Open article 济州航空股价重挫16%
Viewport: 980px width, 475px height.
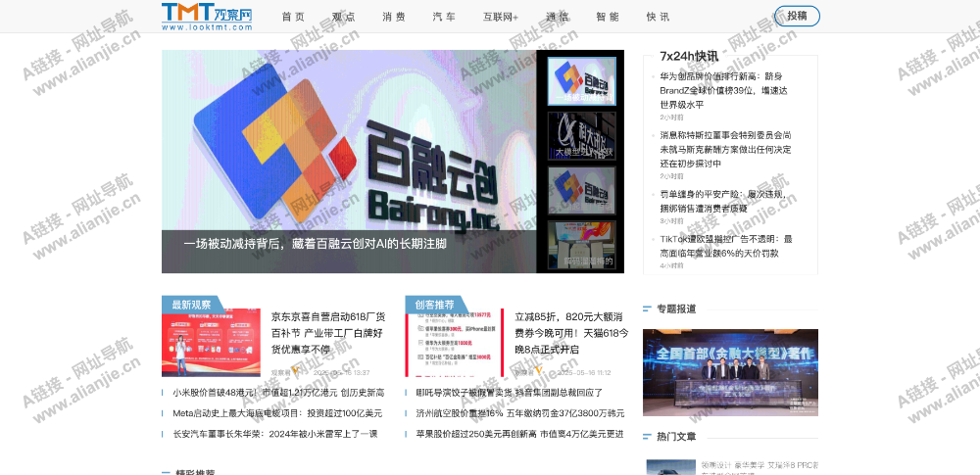(x=520, y=413)
